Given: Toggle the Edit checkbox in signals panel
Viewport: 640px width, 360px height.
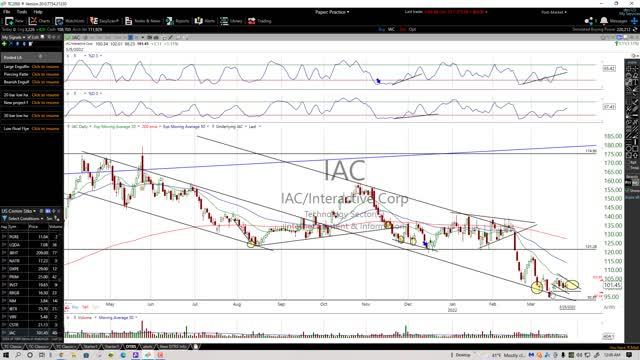Looking at the screenshot, I should (x=29, y=37).
